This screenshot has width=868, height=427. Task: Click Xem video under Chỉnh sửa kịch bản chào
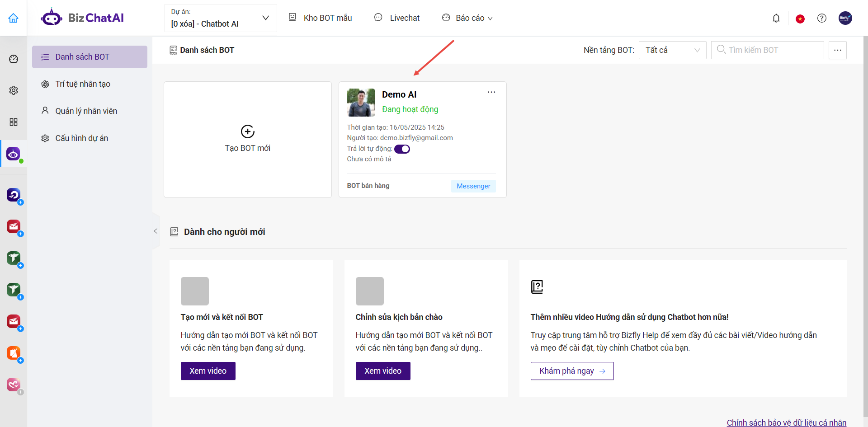tap(383, 371)
